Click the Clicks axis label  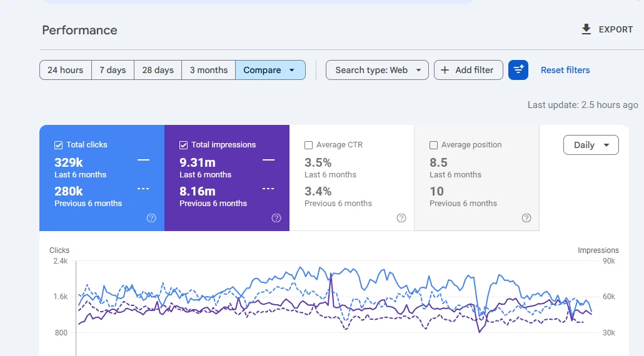coord(59,250)
